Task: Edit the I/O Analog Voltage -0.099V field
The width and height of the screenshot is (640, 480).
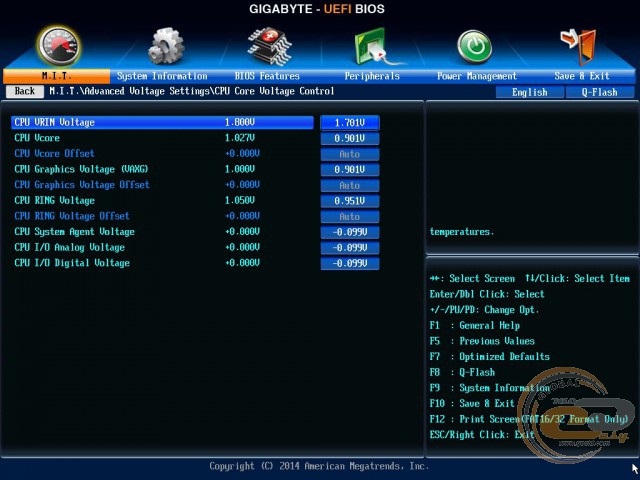Action: click(x=350, y=248)
